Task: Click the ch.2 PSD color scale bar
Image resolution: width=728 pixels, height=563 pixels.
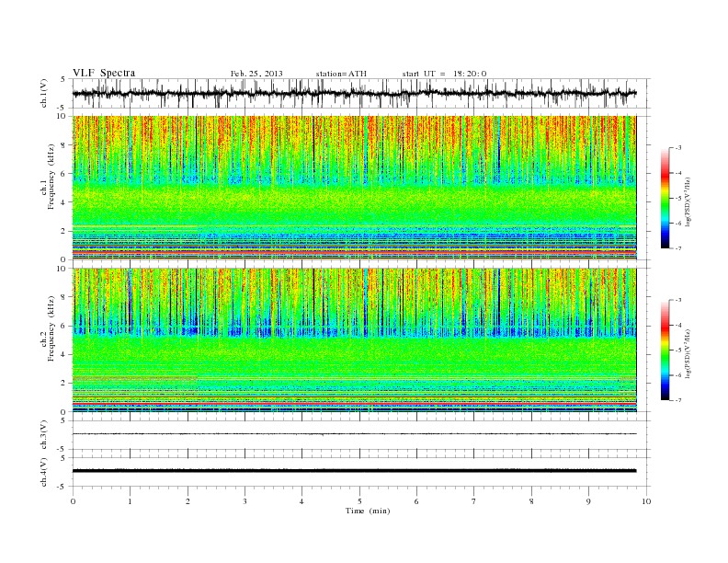Action: (665, 350)
